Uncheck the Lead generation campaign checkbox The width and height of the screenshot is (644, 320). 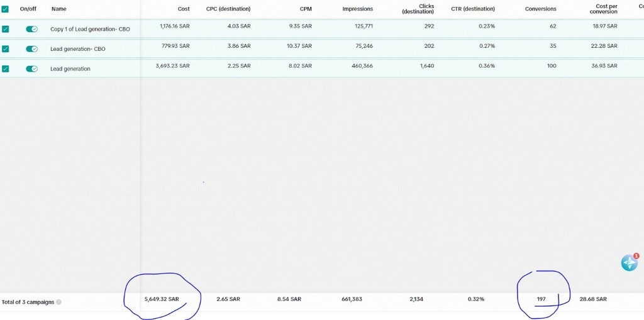(5, 69)
